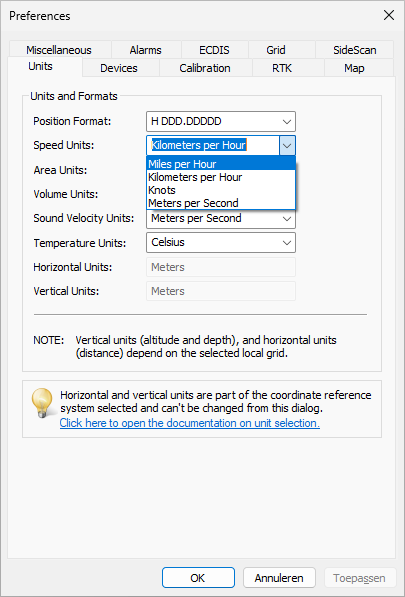Open the Calibration tab
Viewport: 405px width, 597px height.
[205, 68]
